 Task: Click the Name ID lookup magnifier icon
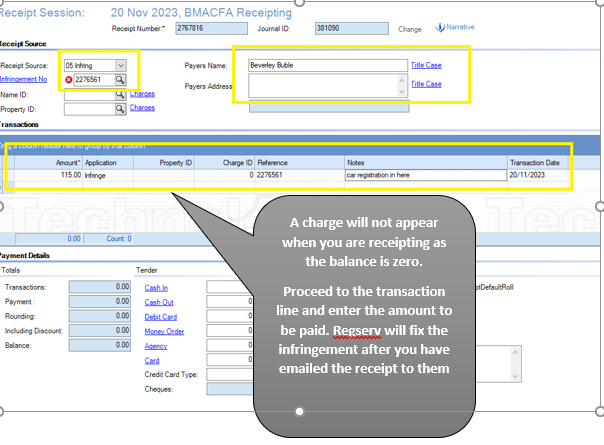tap(120, 93)
